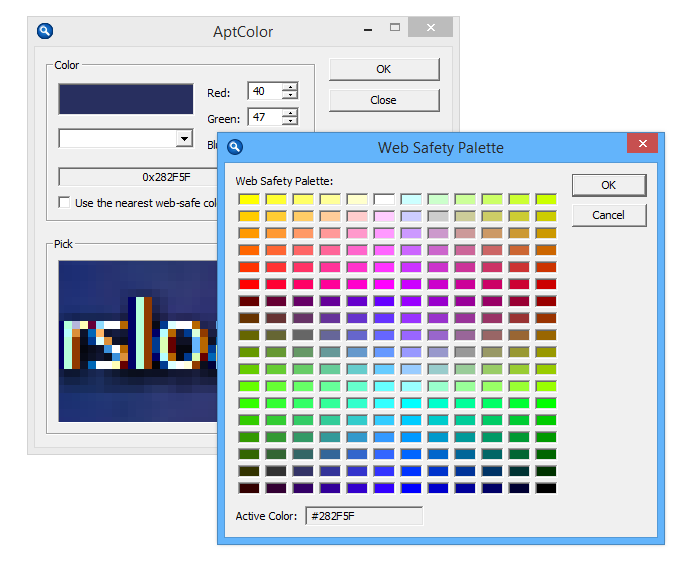Select the pure blue swatch in the bottom row
The width and height of the screenshot is (687, 582).
(411, 488)
